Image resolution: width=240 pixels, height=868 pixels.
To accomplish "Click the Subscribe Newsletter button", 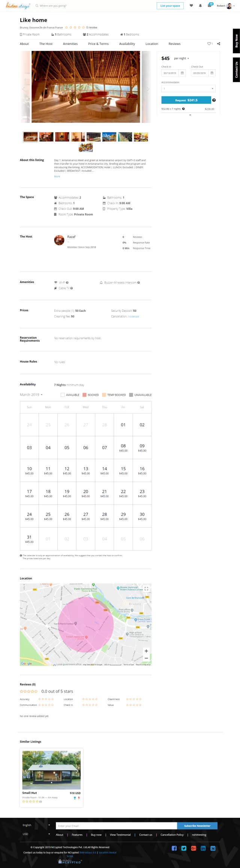I will tap(197, 825).
